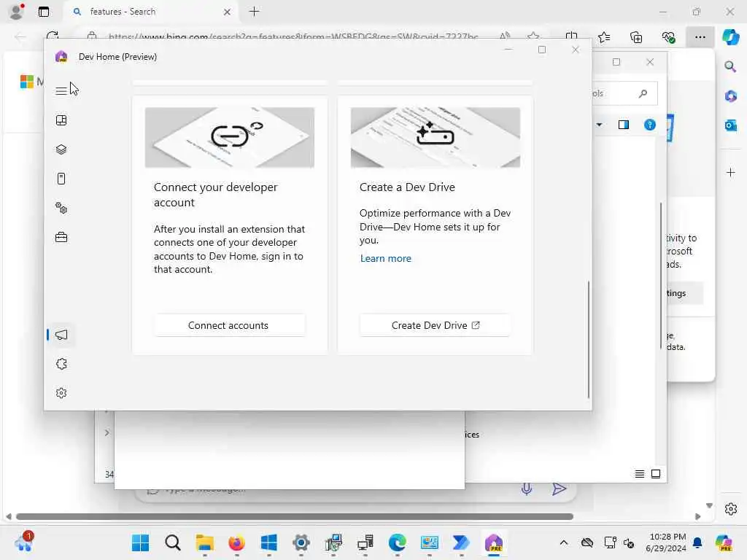This screenshot has width=747, height=560.
Task: Close the 'features - Search' tab
Action: [x=228, y=12]
